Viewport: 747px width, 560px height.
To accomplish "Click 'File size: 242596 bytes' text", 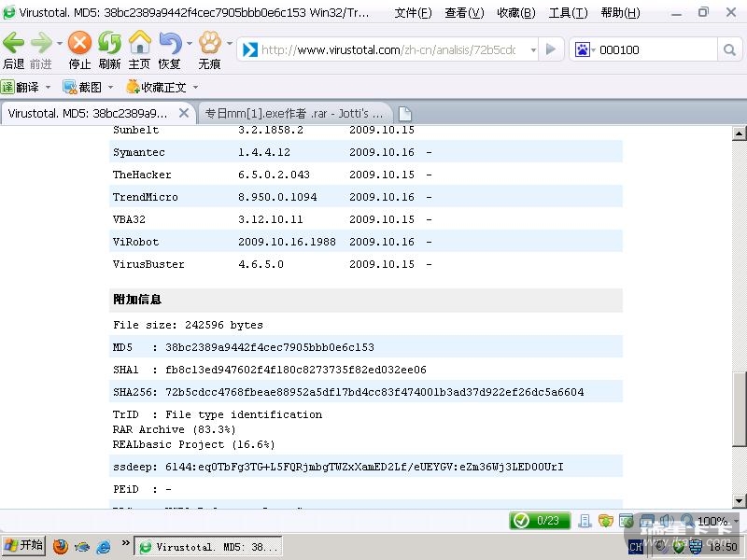I will coord(188,325).
